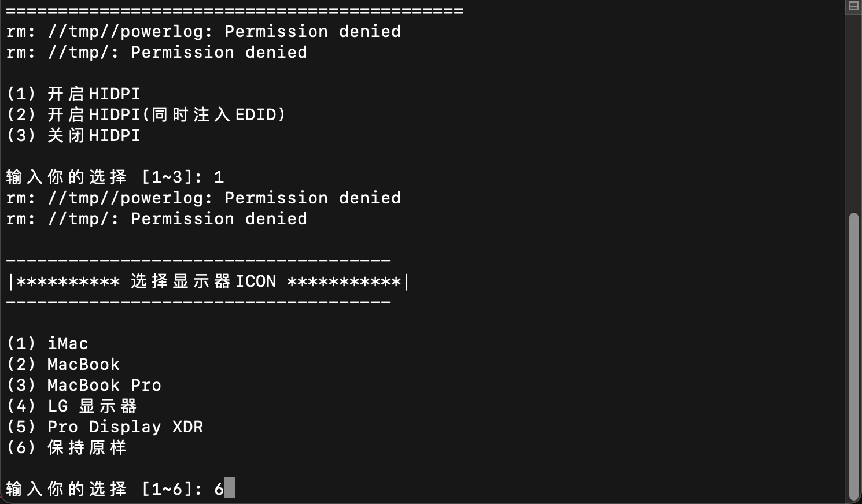Click the '(5) Pro Display XDR' option line
862x504 pixels.
105,427
